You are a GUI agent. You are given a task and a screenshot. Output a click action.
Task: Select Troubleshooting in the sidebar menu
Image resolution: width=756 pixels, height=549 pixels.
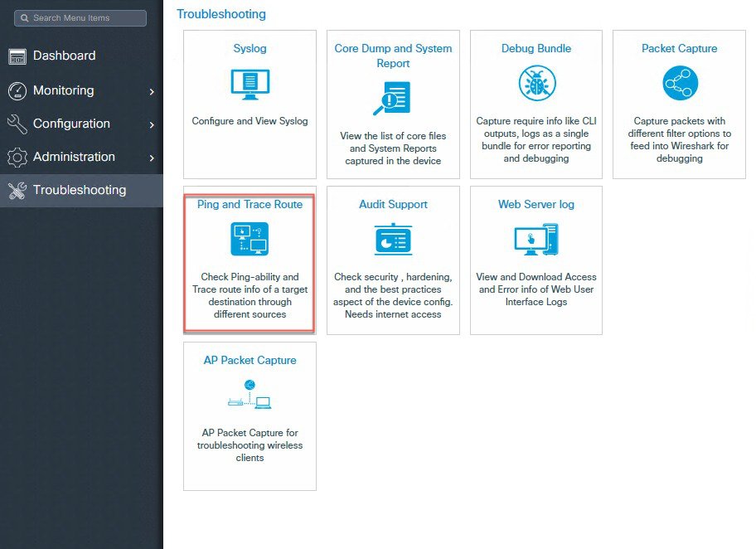pyautogui.click(x=80, y=190)
